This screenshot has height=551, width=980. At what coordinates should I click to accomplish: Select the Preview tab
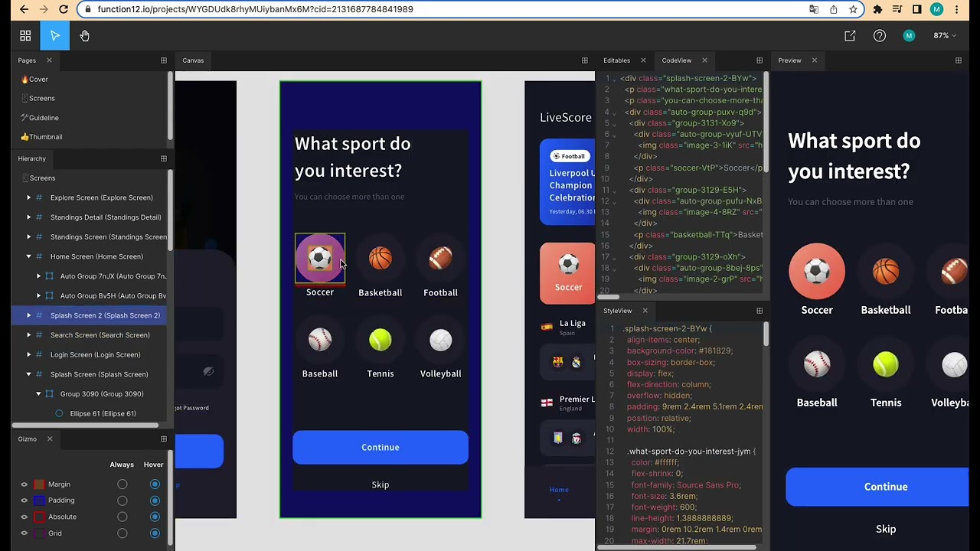point(789,60)
